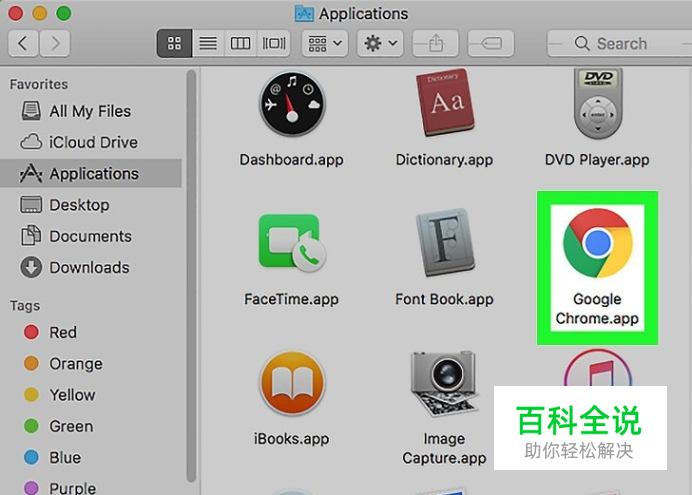
Task: Open All My Files in sidebar
Action: click(90, 111)
